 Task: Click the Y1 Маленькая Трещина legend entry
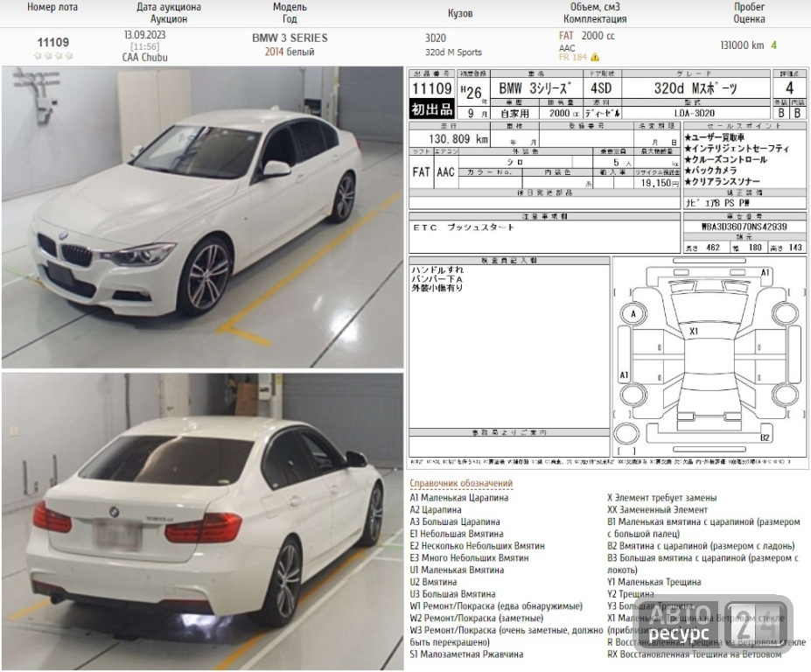click(x=654, y=582)
